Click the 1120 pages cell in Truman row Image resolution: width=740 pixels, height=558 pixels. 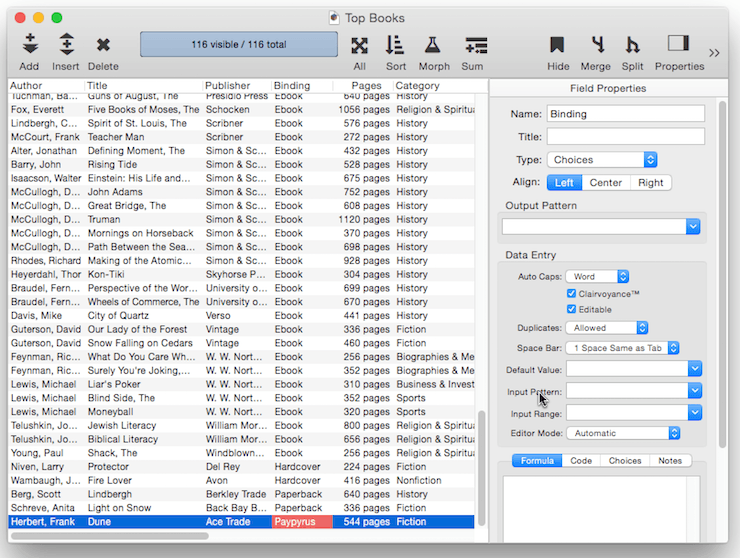pos(364,220)
